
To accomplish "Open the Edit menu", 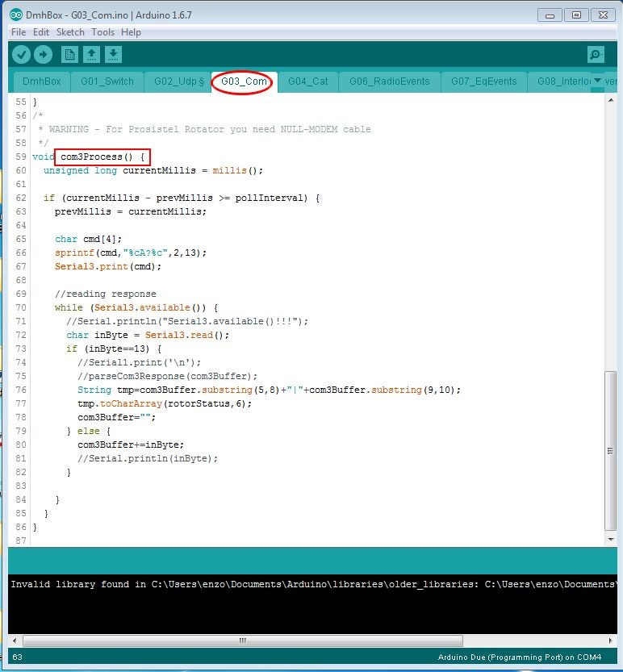I will tap(41, 32).
